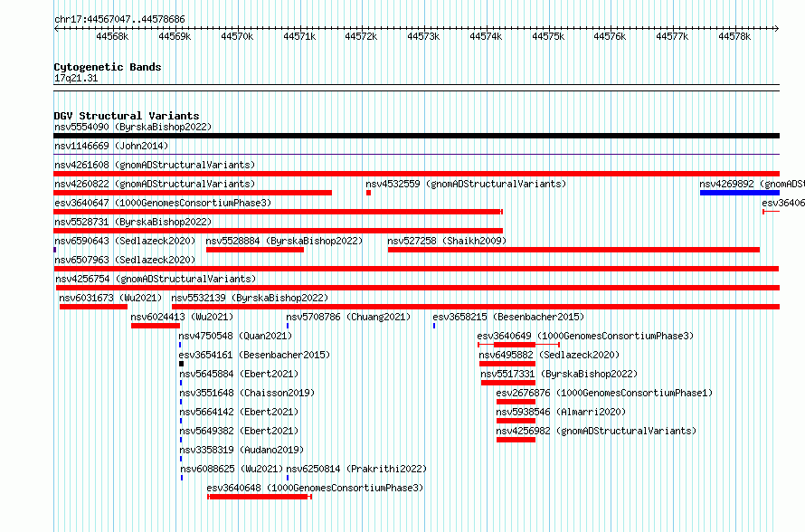The height and width of the screenshot is (532, 805).
Task: Open the nsv527258 (Shaikh2009) label
Action: pyautogui.click(x=447, y=241)
